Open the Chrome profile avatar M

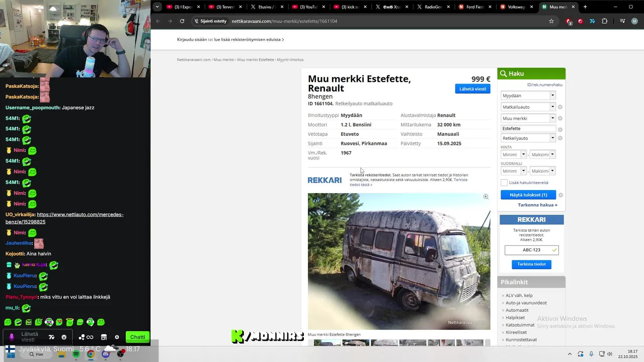634,21
